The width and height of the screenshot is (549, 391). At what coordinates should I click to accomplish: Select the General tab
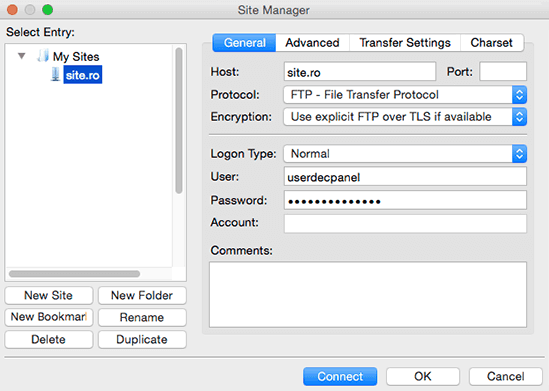(x=244, y=43)
